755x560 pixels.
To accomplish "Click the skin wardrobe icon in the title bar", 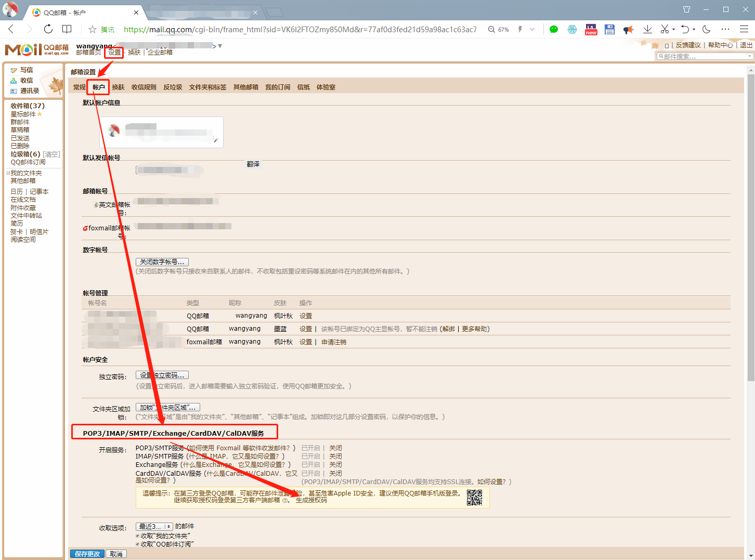I will coord(686,9).
